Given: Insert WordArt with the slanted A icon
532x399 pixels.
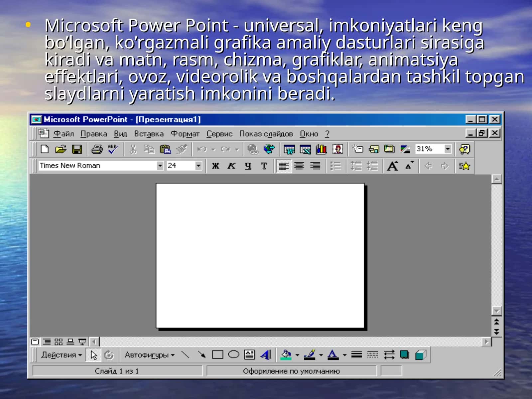Looking at the screenshot, I should 266,355.
